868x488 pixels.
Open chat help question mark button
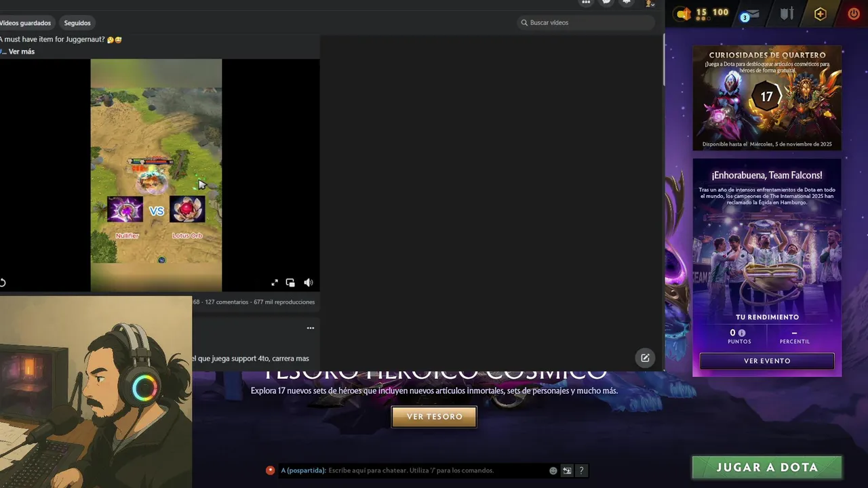point(581,470)
